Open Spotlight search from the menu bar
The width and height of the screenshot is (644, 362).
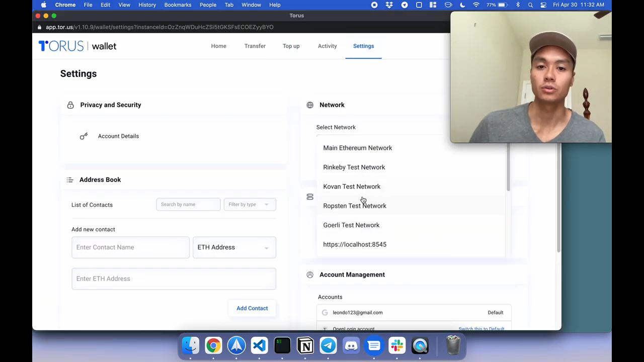tap(530, 5)
